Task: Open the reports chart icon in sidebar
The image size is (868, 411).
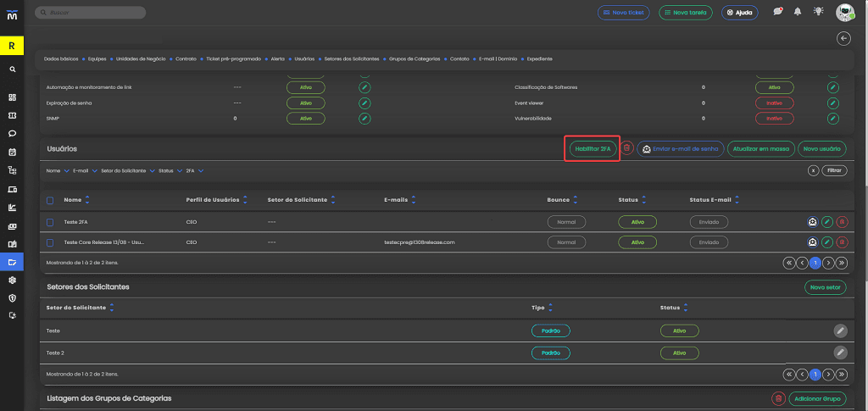Action: (x=12, y=208)
